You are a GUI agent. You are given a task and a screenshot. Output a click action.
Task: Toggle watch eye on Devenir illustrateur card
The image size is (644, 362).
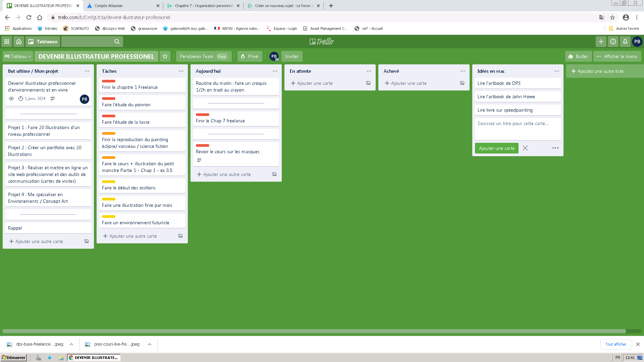(11, 99)
